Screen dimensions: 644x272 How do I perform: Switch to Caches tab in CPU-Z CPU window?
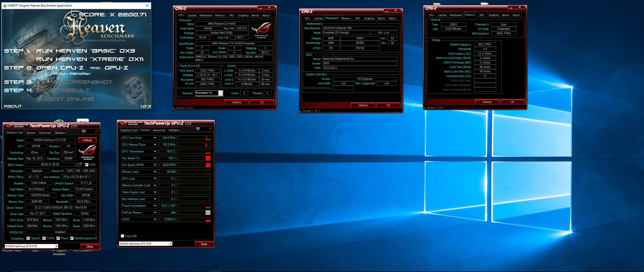pos(192,15)
